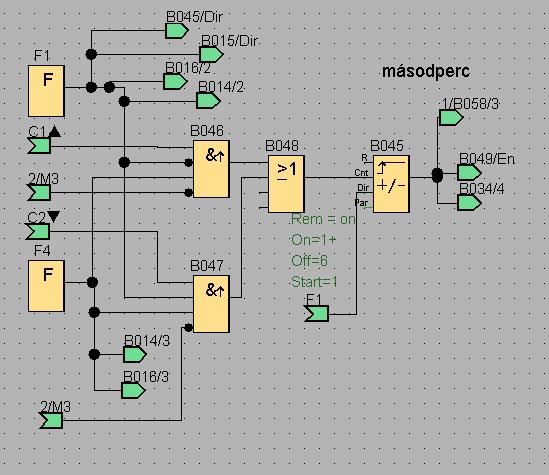Select the B014/3 output connector

135,354
